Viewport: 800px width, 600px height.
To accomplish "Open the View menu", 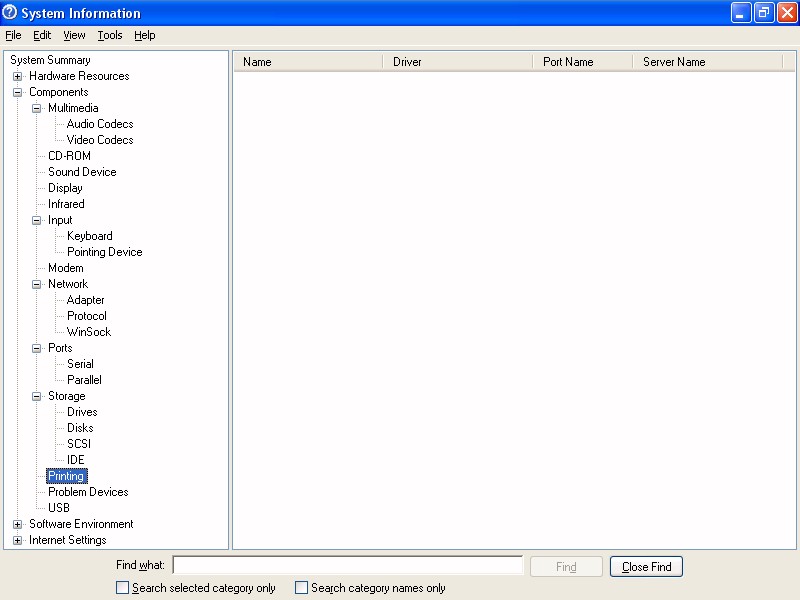I will point(74,35).
